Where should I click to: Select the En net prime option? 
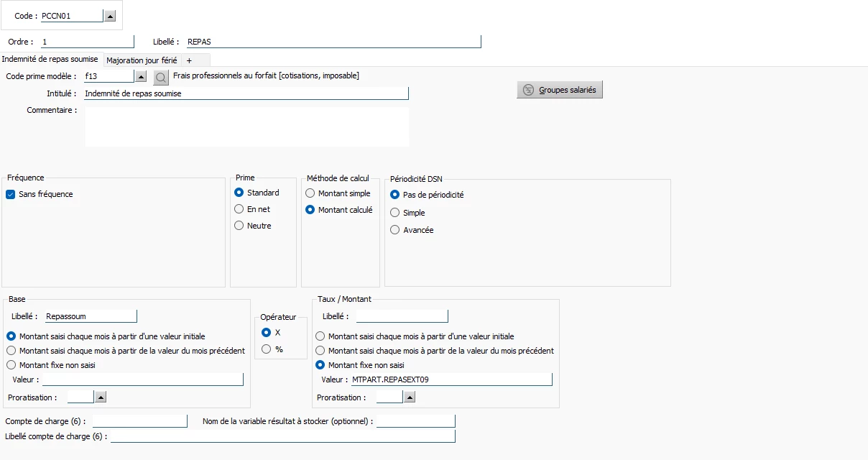(x=239, y=209)
